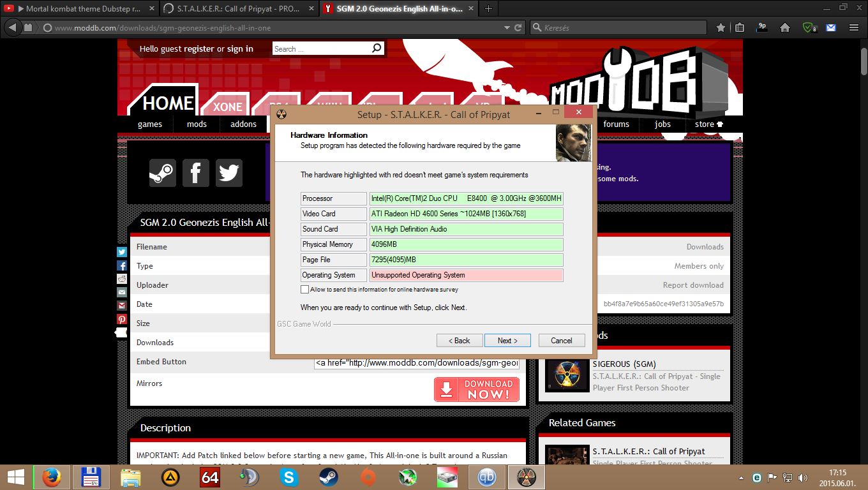
Task: Enable sending info for online hardware survey
Action: point(304,290)
